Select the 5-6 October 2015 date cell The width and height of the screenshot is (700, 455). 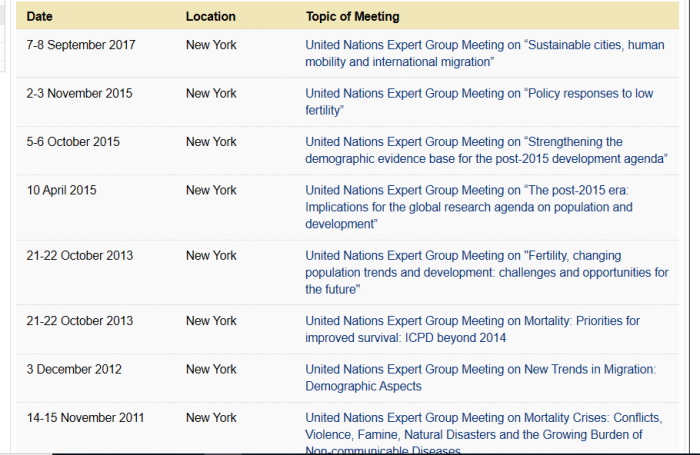73,142
